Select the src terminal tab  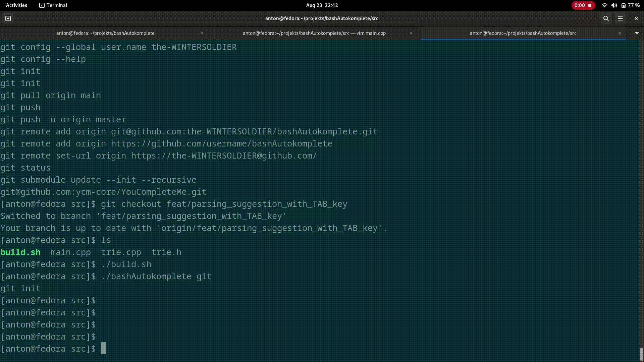pos(523,33)
